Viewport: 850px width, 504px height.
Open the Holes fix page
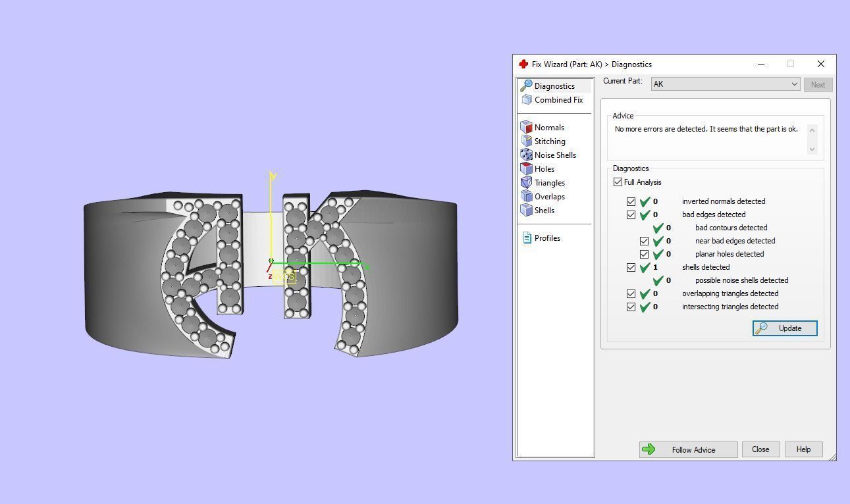(544, 169)
